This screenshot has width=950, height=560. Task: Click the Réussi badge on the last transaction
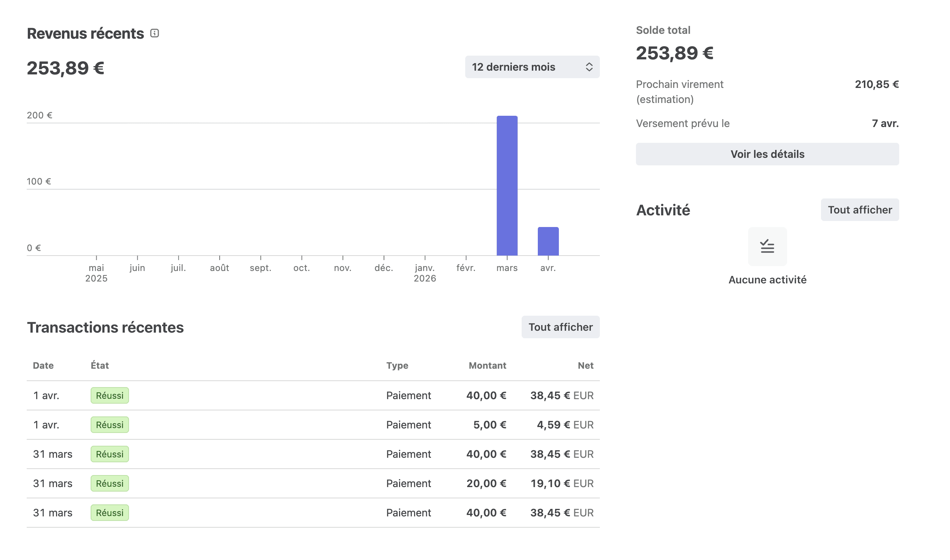tap(109, 512)
